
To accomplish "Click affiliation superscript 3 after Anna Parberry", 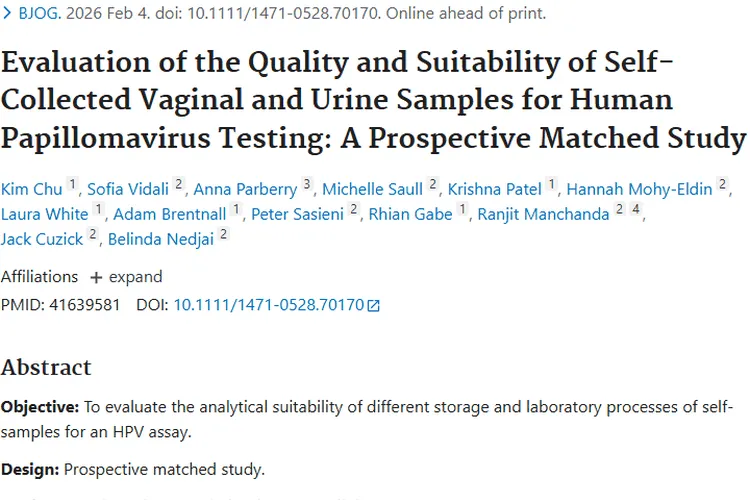I will pos(308,185).
